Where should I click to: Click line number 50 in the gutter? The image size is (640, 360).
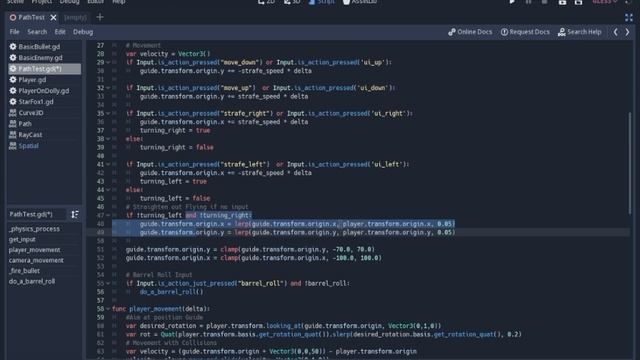100,241
